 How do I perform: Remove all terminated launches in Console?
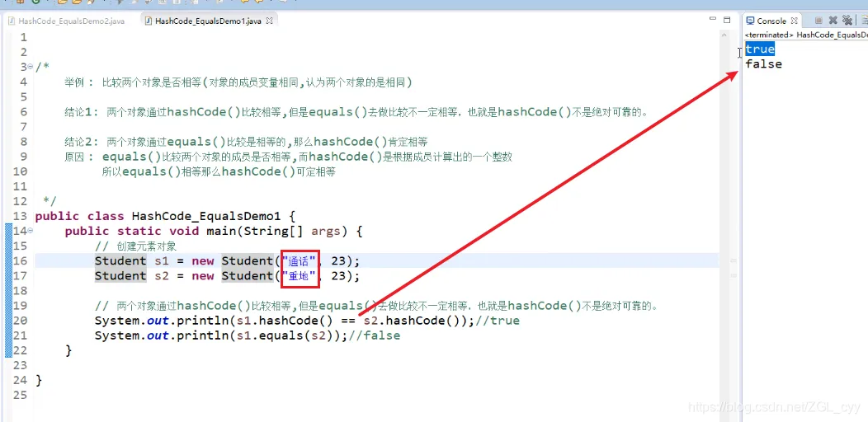847,21
